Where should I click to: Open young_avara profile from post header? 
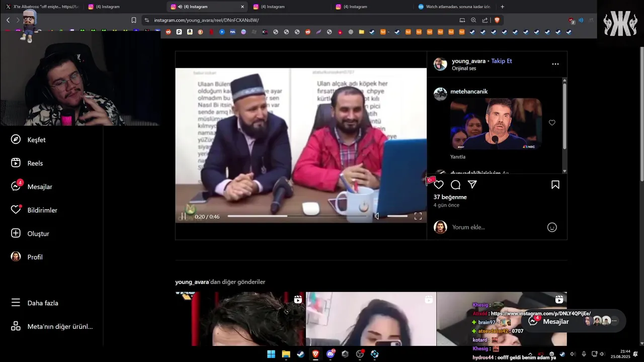(468, 61)
